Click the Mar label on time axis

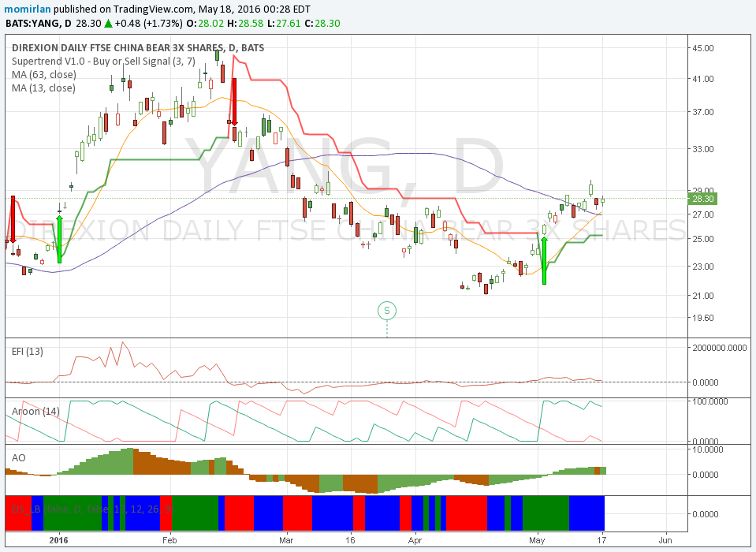coord(286,540)
